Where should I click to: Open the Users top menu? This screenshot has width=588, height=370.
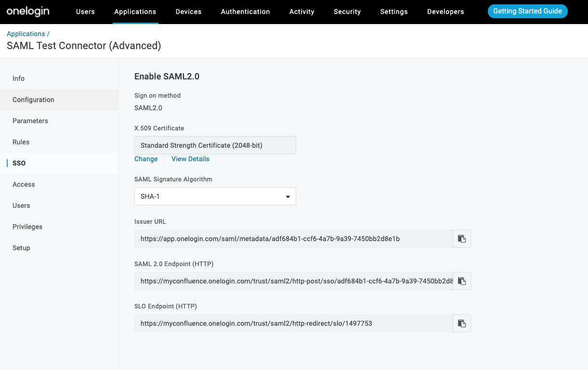[x=85, y=12]
